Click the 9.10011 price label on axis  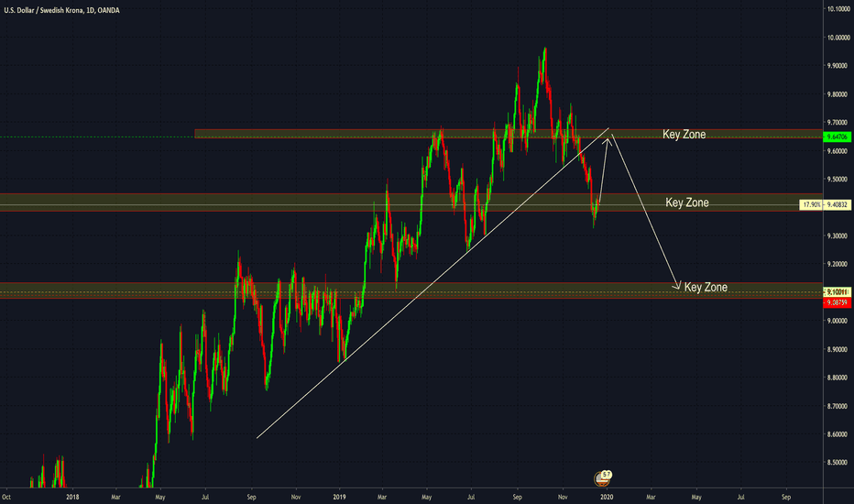coord(838,292)
